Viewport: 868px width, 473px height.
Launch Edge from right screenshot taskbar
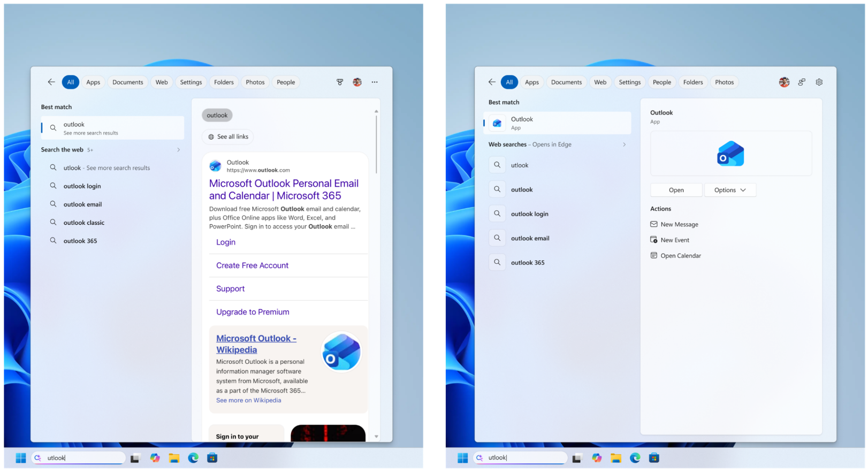[x=635, y=458]
